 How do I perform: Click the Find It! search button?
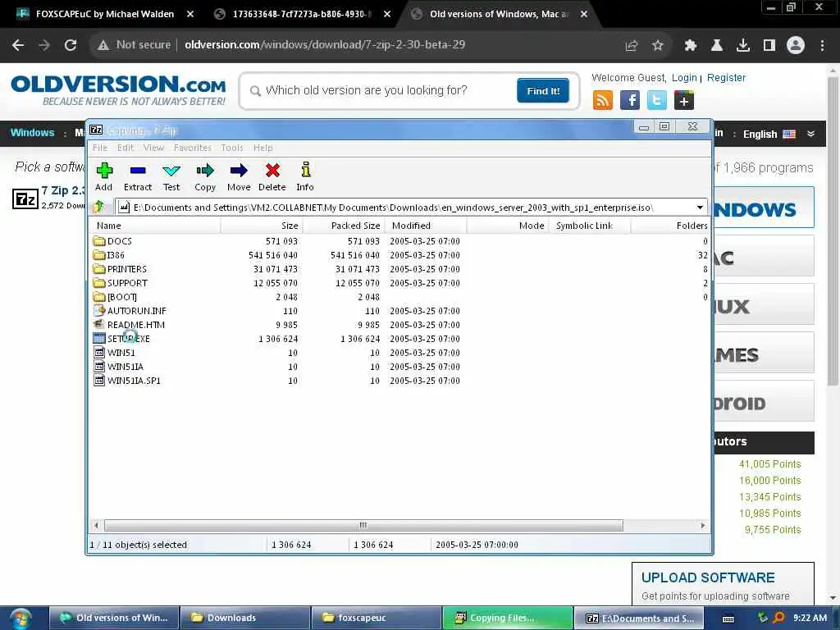pyautogui.click(x=543, y=90)
